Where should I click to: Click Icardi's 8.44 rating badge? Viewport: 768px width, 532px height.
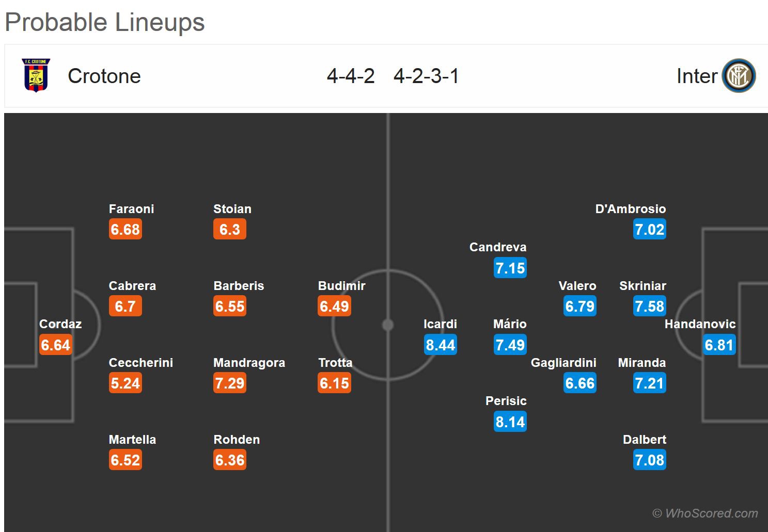(441, 345)
